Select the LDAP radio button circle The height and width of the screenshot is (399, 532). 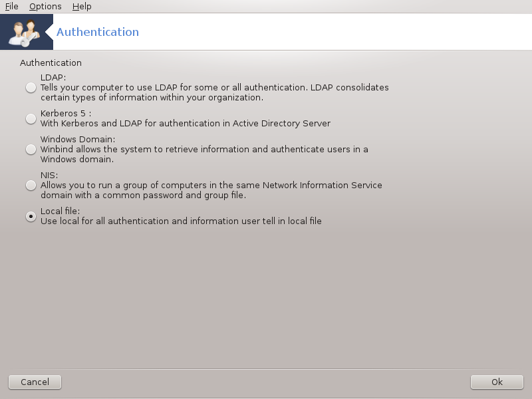[31, 88]
